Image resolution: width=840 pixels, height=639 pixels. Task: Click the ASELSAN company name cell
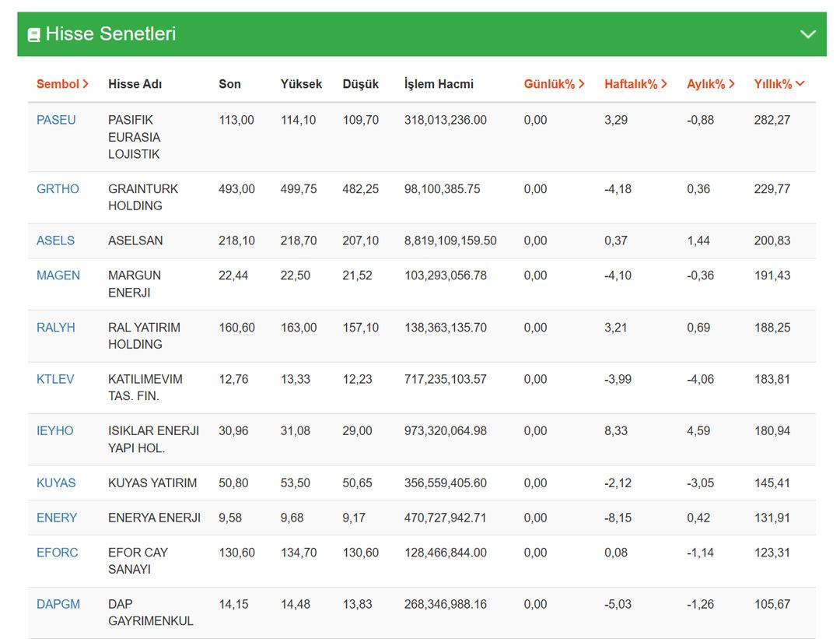tap(135, 241)
